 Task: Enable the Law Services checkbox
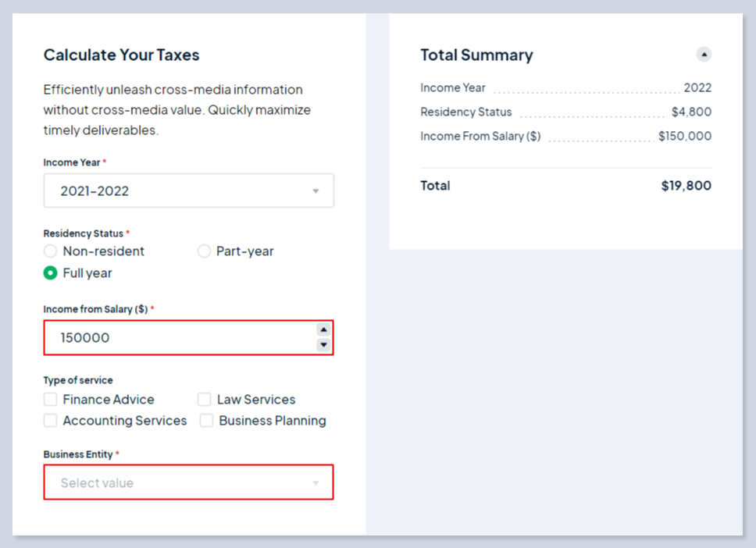point(205,400)
